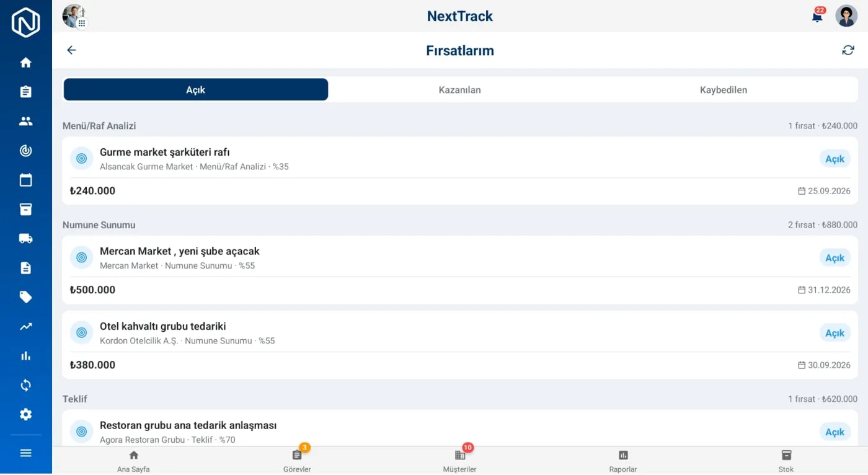Open the delivery truck icon in the sidebar
Image resolution: width=868 pixels, height=475 pixels.
(25, 239)
